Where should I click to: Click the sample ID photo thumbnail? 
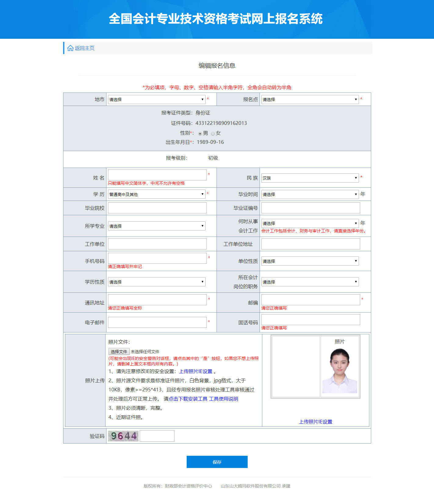pyautogui.click(x=339, y=370)
